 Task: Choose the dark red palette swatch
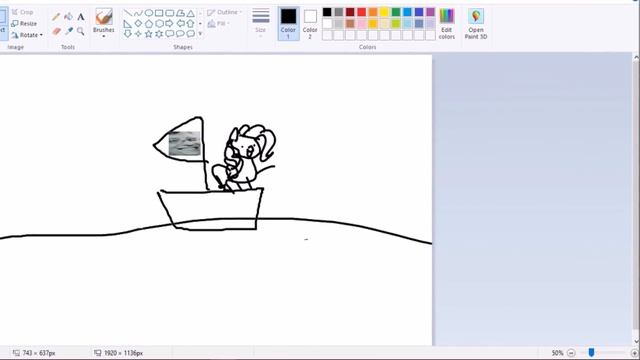(350, 12)
